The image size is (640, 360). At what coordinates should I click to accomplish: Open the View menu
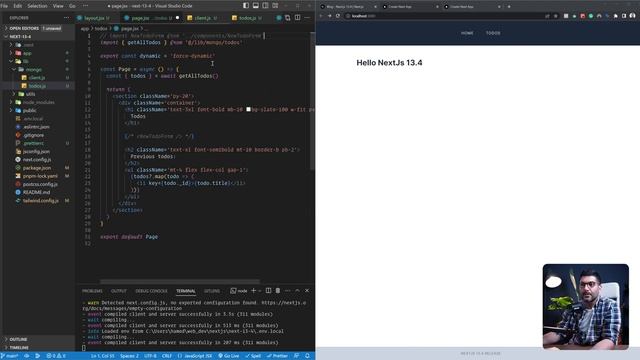tap(58, 6)
